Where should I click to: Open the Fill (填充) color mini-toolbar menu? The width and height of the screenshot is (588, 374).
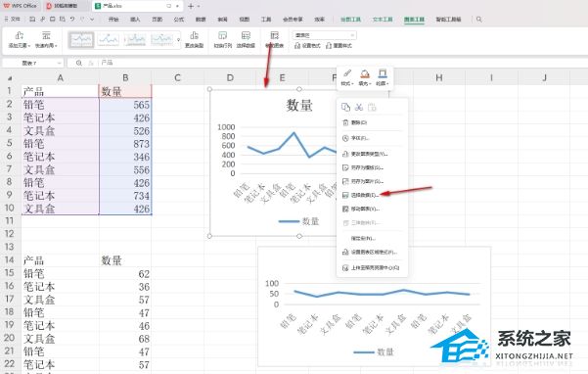tap(365, 77)
